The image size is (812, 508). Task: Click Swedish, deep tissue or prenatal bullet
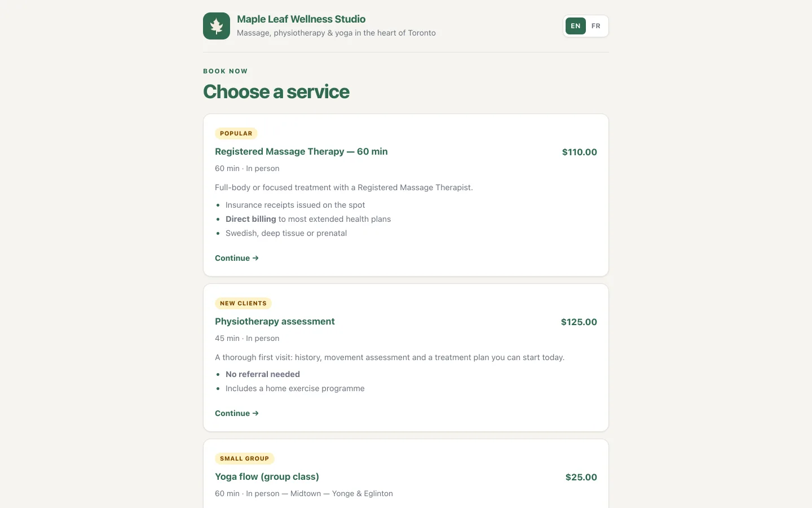[x=286, y=233]
